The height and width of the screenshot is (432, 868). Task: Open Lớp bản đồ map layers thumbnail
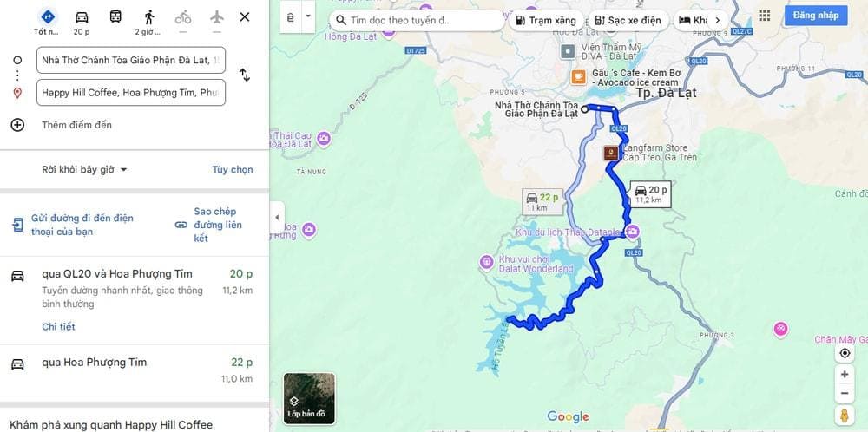pyautogui.click(x=310, y=398)
